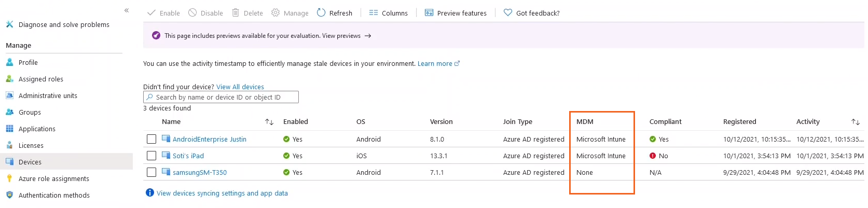868x208 pixels.
Task: Open the Groups menu item
Action: [x=30, y=112]
